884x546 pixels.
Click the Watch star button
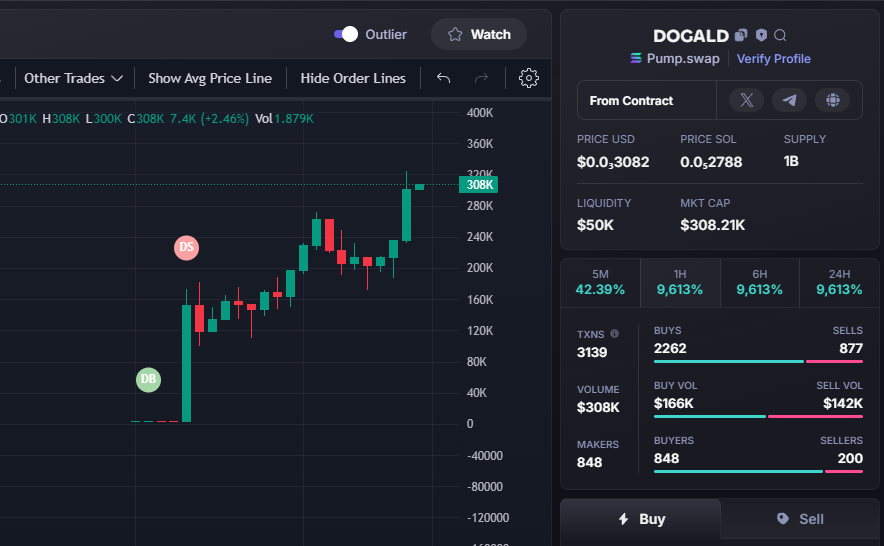(x=479, y=34)
